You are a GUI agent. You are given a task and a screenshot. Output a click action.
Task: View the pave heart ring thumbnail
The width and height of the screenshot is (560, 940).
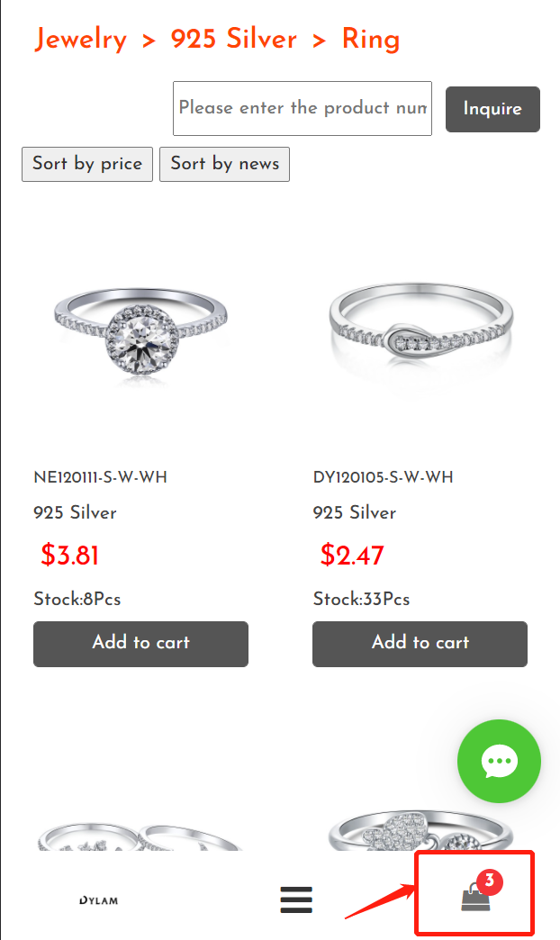420,832
